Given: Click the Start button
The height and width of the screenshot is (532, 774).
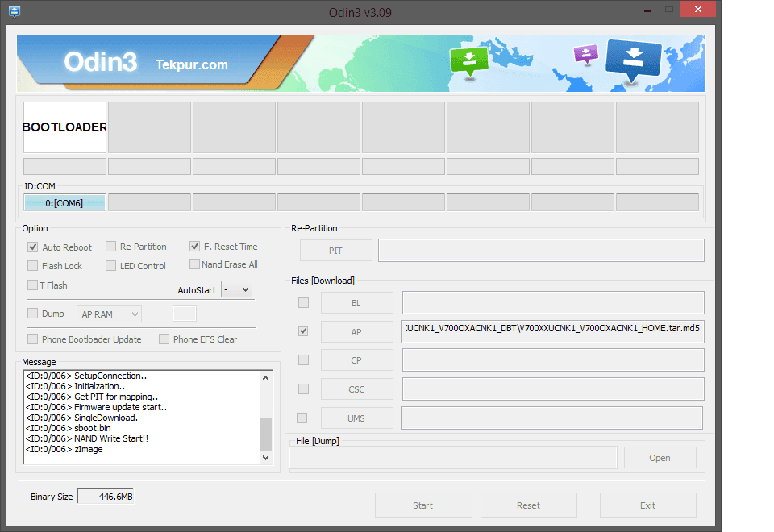Looking at the screenshot, I should coord(423,505).
